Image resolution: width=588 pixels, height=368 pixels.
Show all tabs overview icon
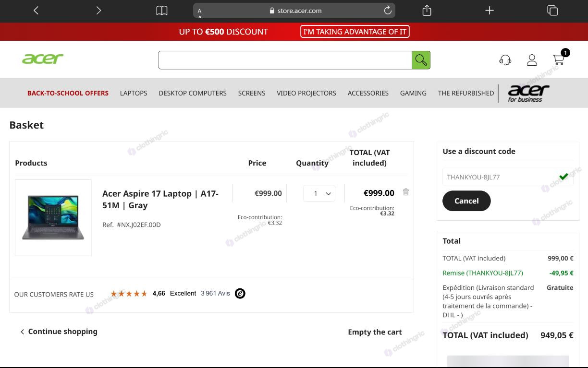552,11
